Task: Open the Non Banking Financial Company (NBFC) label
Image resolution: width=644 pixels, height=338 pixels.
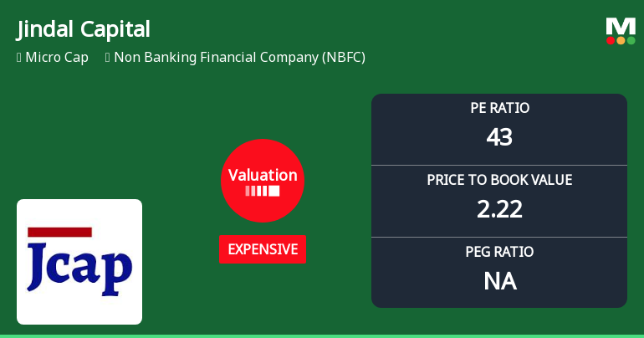Action: click(x=239, y=58)
